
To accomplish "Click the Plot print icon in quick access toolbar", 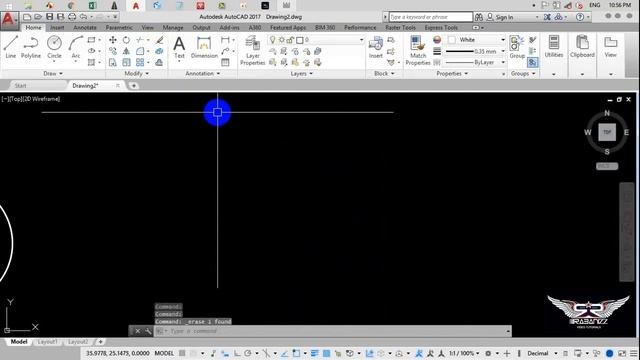I will click(x=72, y=17).
